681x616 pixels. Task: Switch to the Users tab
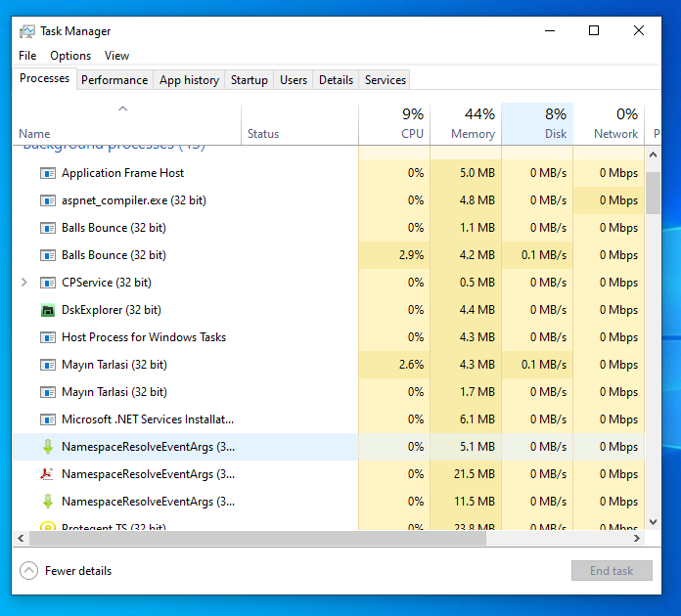(x=294, y=80)
